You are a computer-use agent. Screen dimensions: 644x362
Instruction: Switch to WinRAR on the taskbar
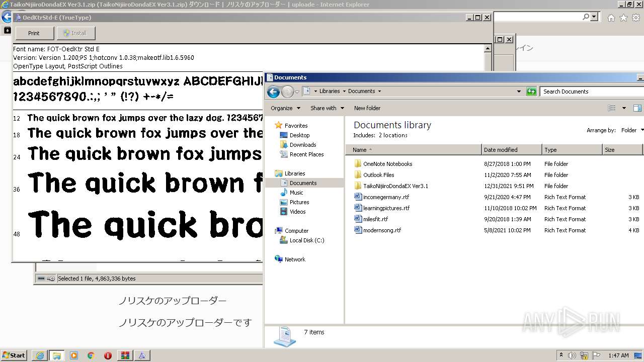pos(125,355)
